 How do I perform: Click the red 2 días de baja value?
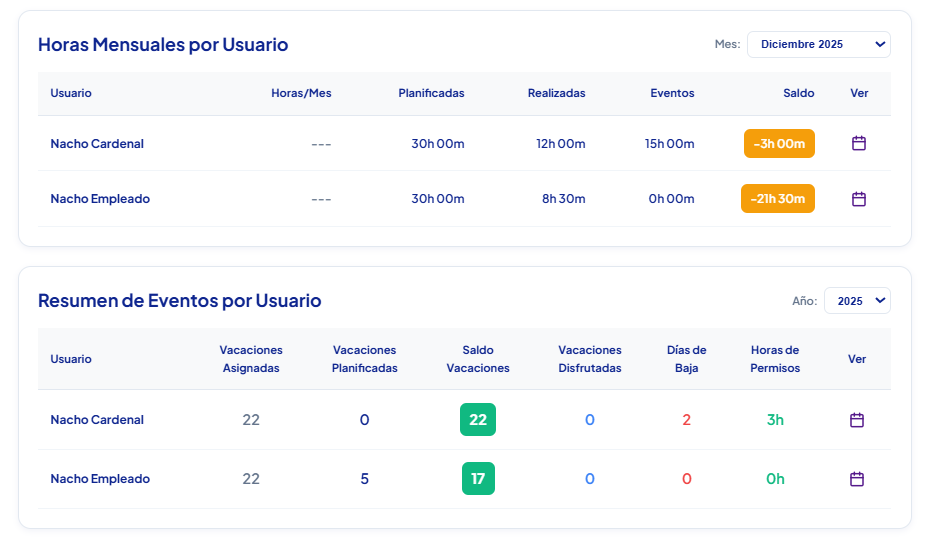click(686, 419)
